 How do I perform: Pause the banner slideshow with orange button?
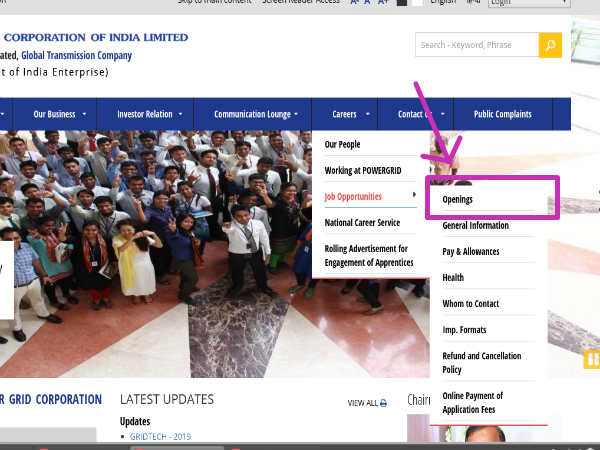click(x=592, y=359)
